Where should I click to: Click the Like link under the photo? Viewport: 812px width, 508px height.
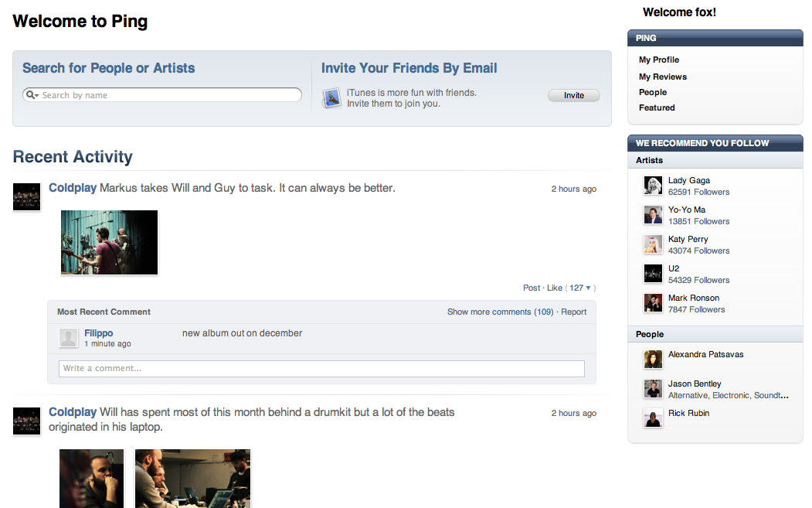click(554, 288)
